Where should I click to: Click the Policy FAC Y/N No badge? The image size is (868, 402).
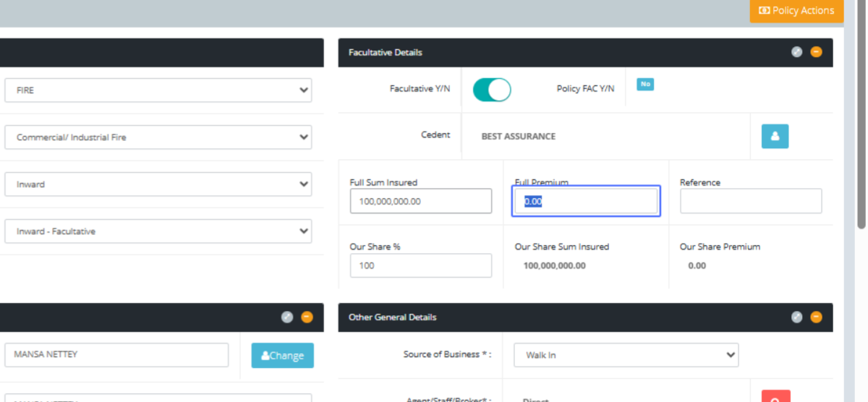point(645,85)
